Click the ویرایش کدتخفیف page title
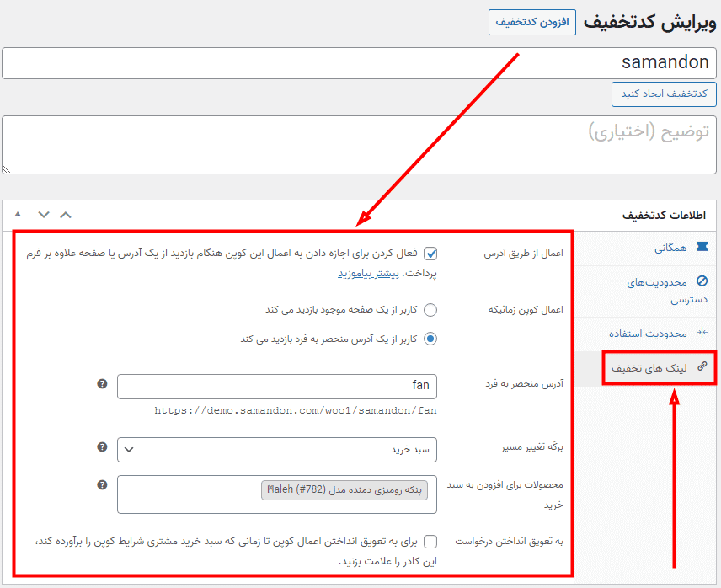 point(649,22)
